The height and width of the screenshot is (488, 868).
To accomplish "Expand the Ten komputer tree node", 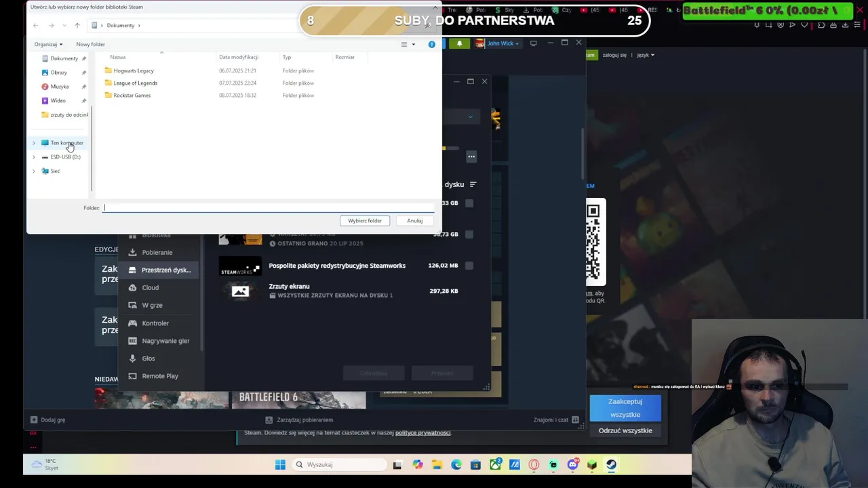I will [34, 143].
